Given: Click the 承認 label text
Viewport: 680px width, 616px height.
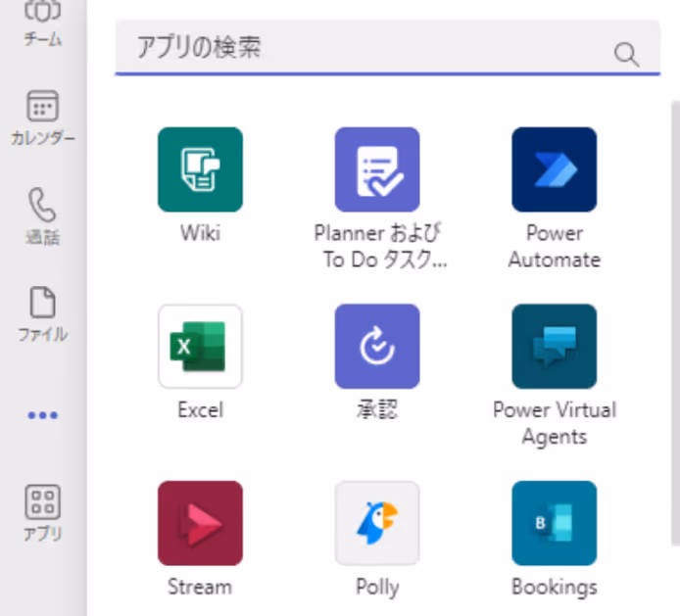Looking at the screenshot, I should point(377,409).
